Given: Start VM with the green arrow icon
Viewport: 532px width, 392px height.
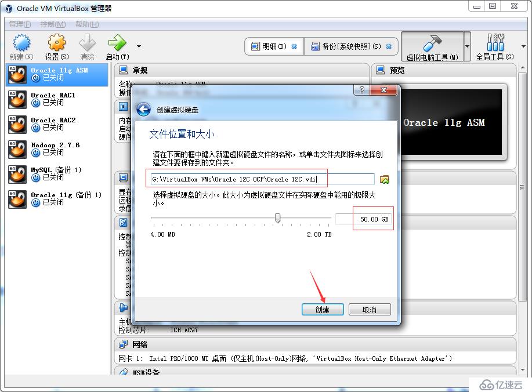Looking at the screenshot, I should 117,43.
